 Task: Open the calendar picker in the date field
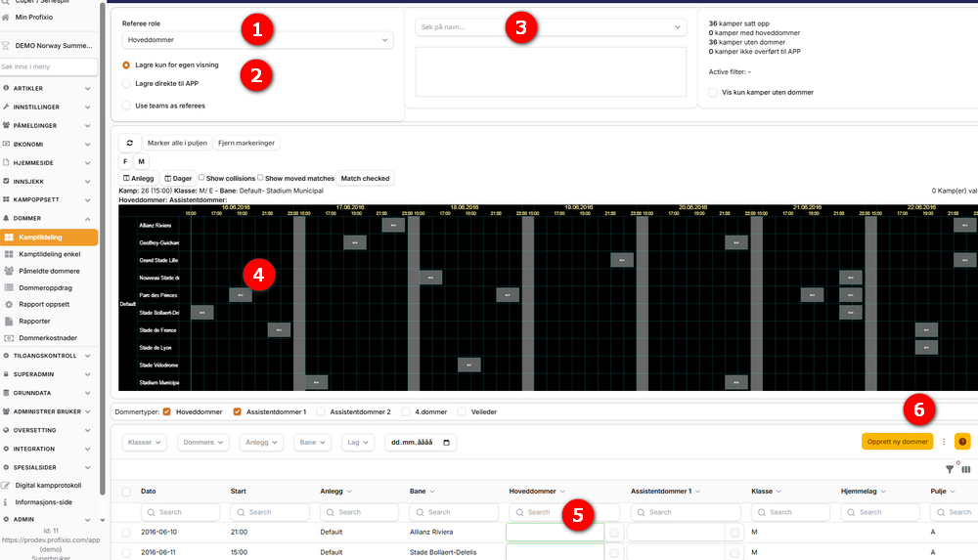tap(446, 443)
